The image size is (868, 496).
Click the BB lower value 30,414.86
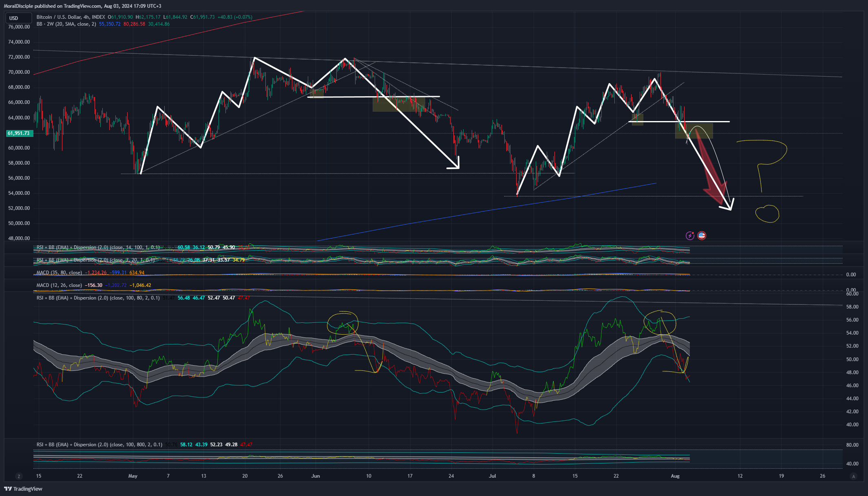pos(159,24)
